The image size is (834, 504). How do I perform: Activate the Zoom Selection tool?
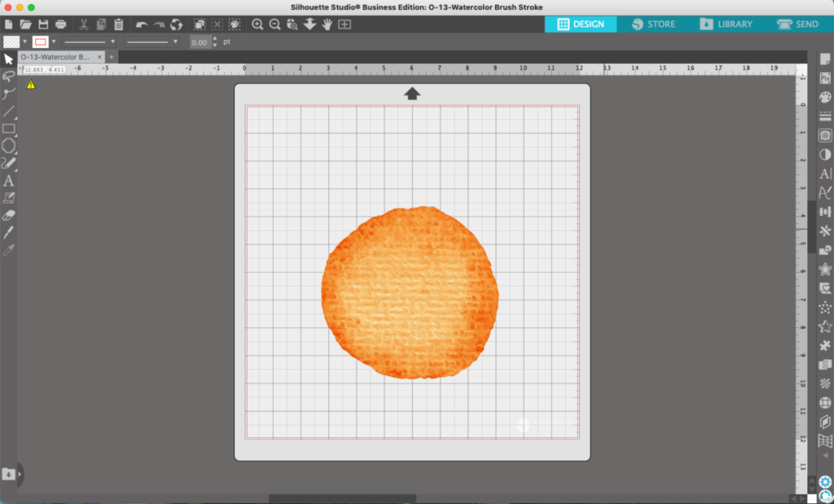292,24
